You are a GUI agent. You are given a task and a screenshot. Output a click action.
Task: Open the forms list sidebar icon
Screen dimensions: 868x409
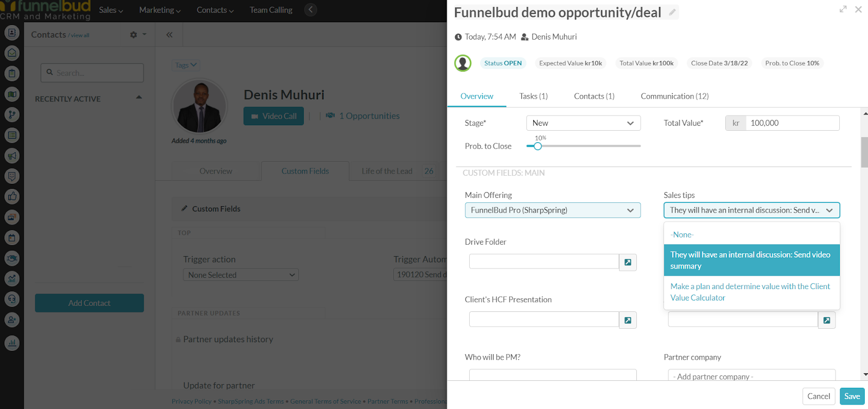[x=12, y=135]
